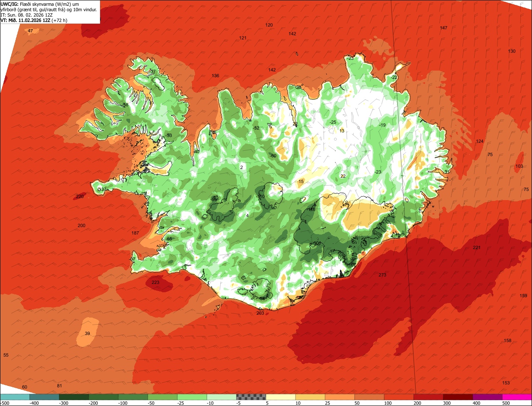Click the map value -19 in northeast Iceland
This screenshot has height=406, width=532.
click(x=382, y=125)
